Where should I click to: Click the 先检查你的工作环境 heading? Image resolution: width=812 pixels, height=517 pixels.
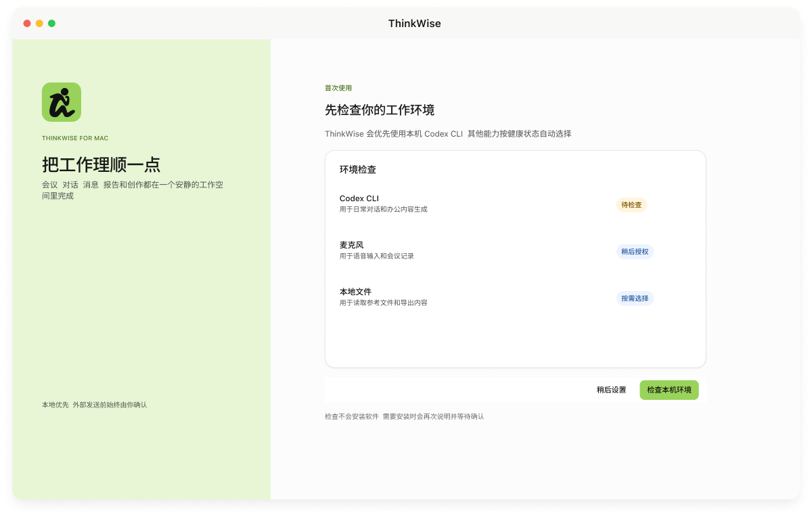pyautogui.click(x=380, y=110)
